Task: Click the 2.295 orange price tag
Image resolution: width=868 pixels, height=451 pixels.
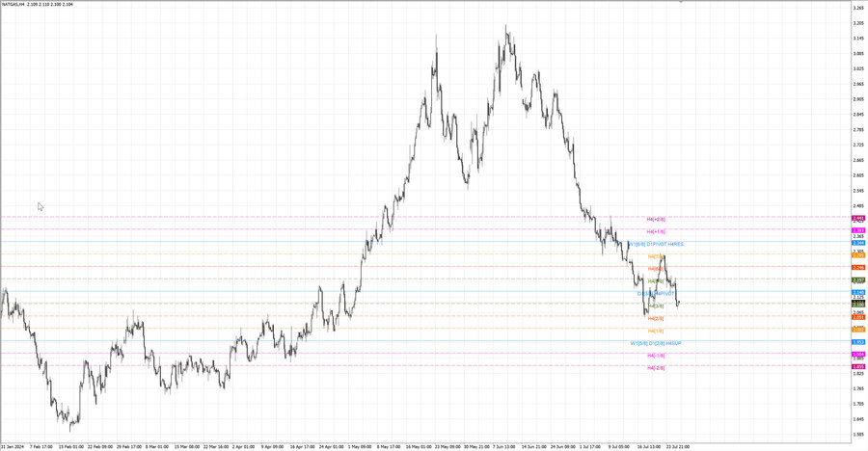Action: pyautogui.click(x=858, y=255)
